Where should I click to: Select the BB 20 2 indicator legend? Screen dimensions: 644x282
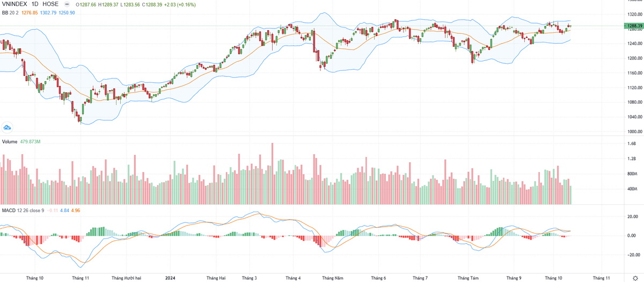click(x=11, y=12)
